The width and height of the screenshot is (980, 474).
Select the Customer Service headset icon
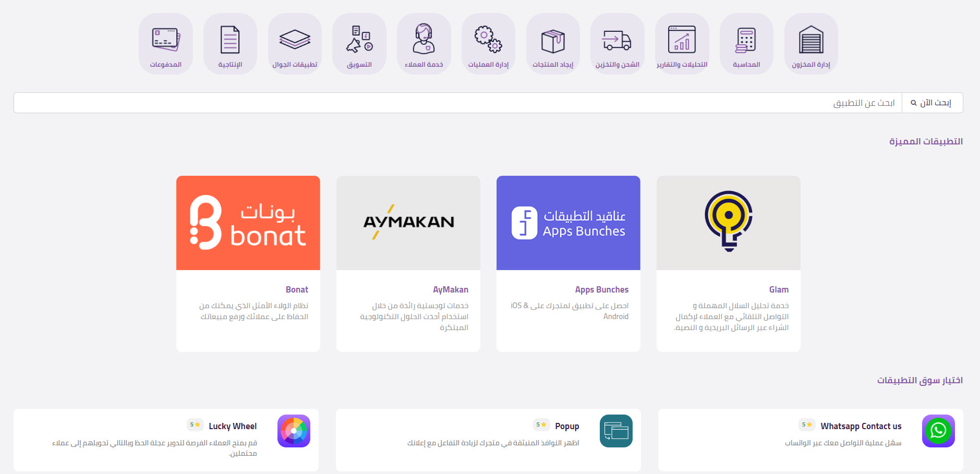(x=424, y=40)
